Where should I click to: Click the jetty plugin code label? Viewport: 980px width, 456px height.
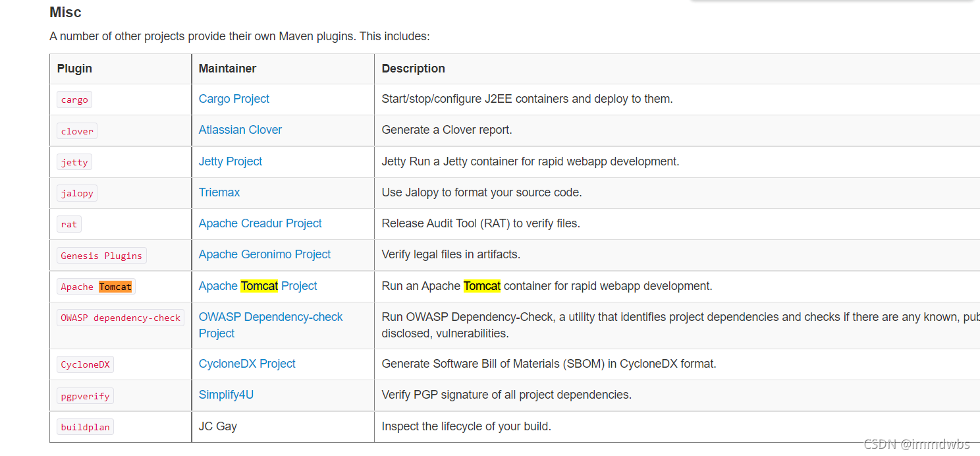[74, 162]
